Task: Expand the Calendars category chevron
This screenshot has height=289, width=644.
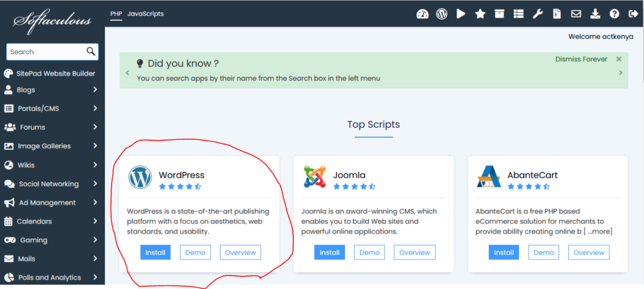Action: point(96,221)
